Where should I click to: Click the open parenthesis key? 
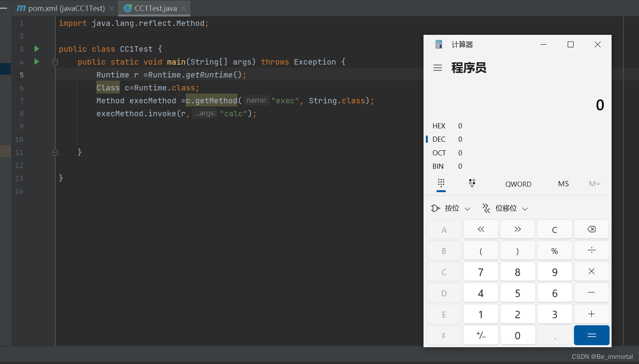point(481,250)
